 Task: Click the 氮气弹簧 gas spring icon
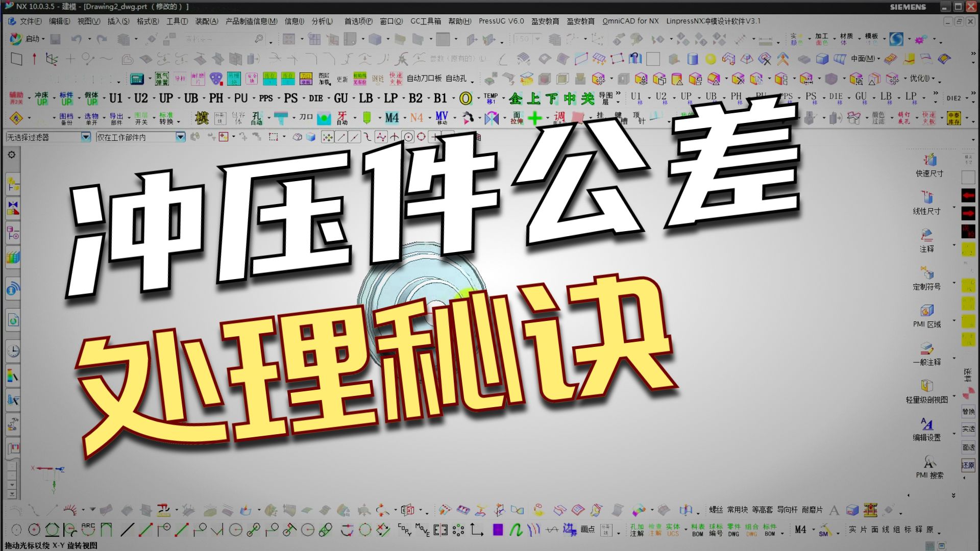pyautogui.click(x=162, y=79)
